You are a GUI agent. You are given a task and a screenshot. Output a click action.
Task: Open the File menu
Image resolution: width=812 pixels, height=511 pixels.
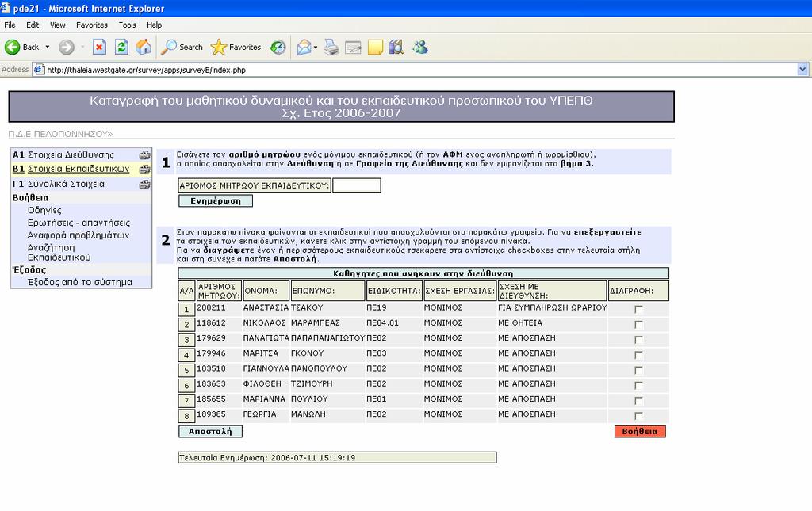[x=10, y=25]
